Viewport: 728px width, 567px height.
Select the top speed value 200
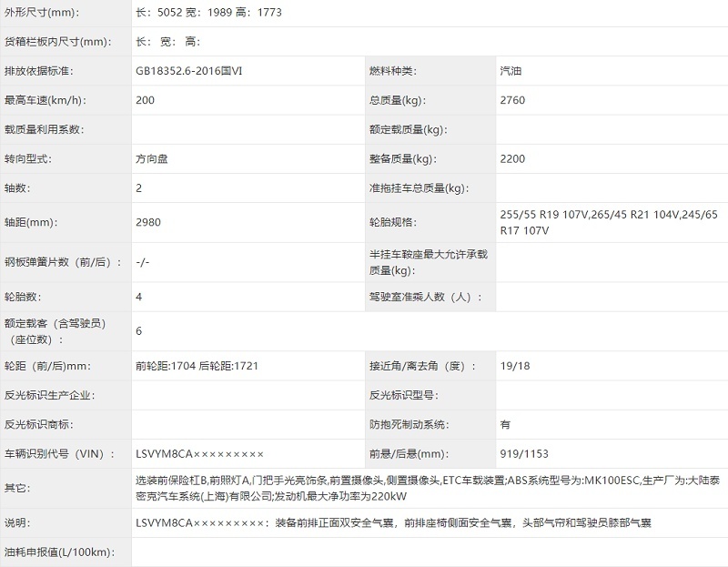(x=145, y=100)
